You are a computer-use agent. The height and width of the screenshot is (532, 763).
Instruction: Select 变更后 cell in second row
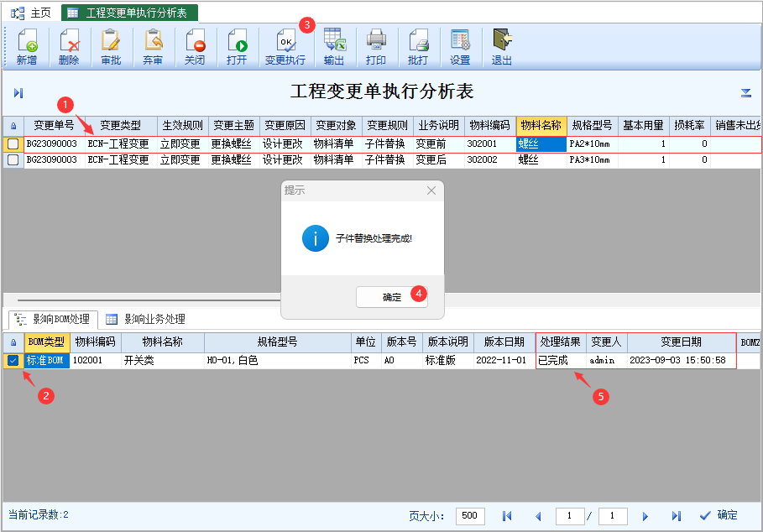439,160
